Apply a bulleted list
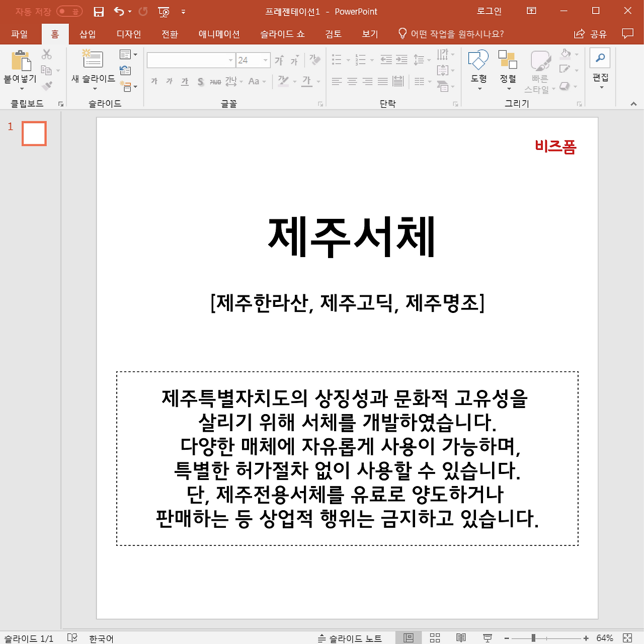644x644 pixels. (336, 59)
